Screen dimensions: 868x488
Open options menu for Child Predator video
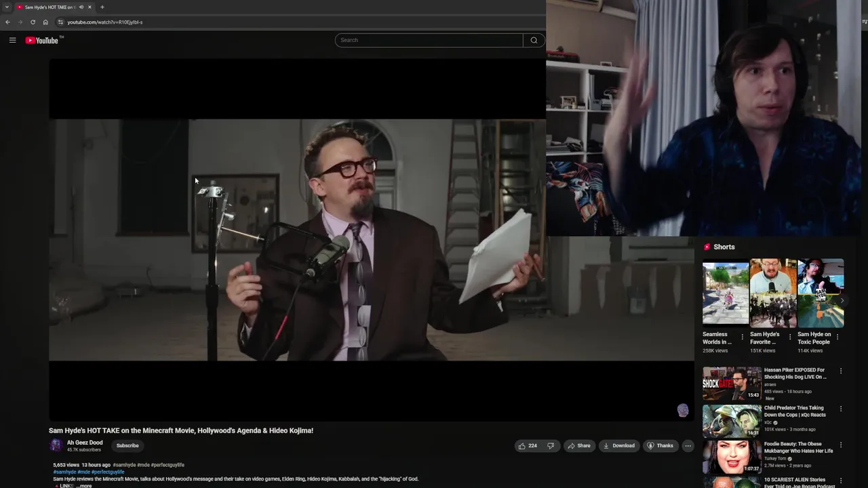841,409
